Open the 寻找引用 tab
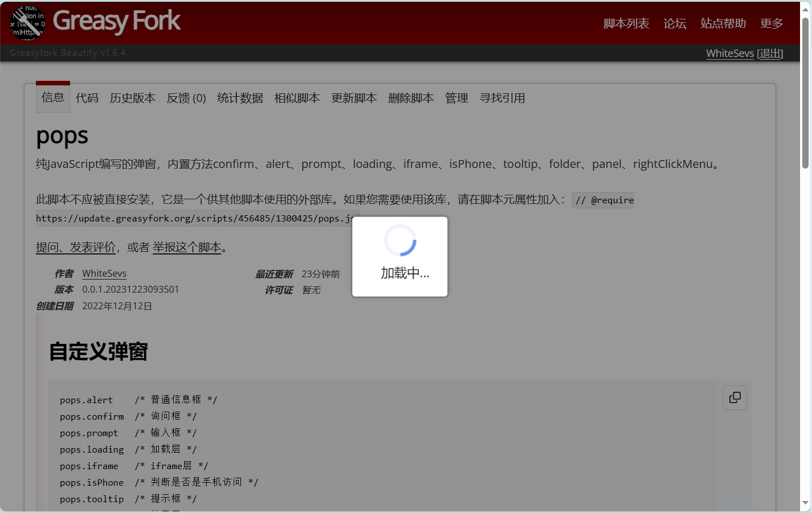Screen dimensions: 812x513 (502, 98)
